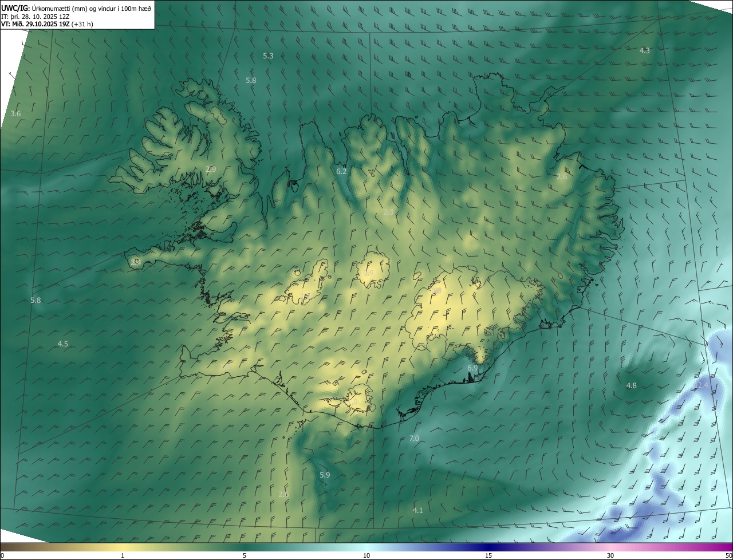Image resolution: width=733 pixels, height=560 pixels.
Task: Click the 7.0 value label
Action: [414, 439]
